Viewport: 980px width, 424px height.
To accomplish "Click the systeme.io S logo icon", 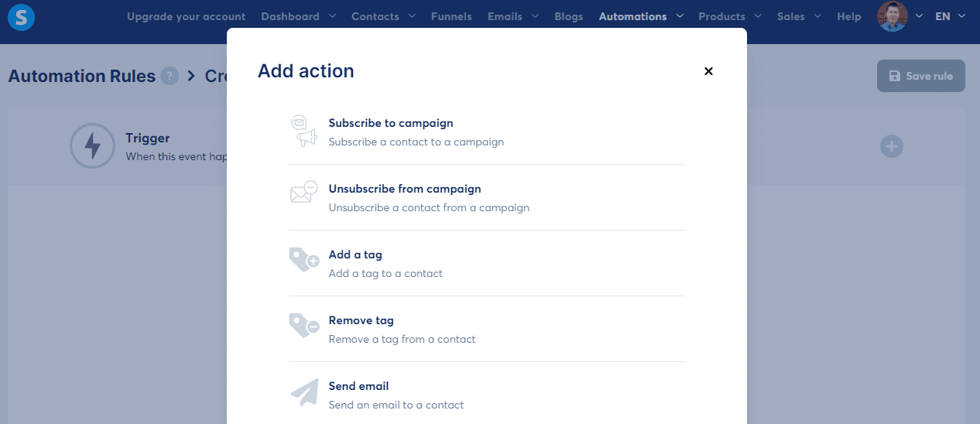I will 21,16.
